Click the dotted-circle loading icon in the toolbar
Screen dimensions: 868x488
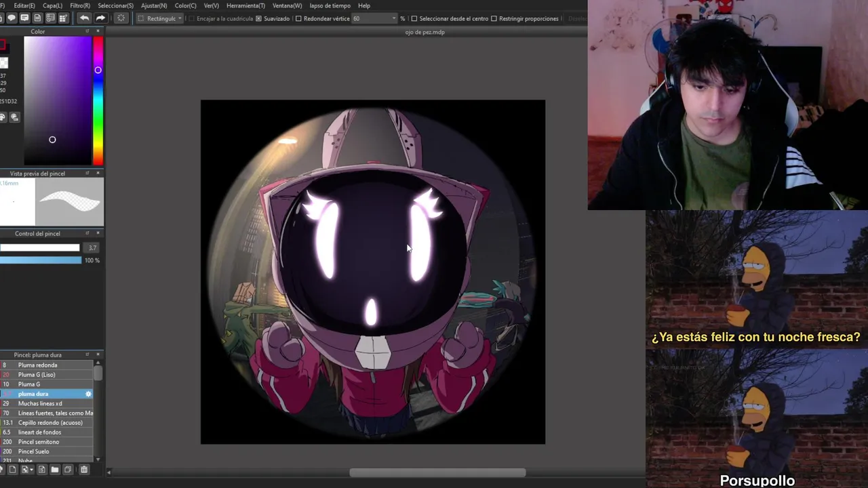point(121,18)
